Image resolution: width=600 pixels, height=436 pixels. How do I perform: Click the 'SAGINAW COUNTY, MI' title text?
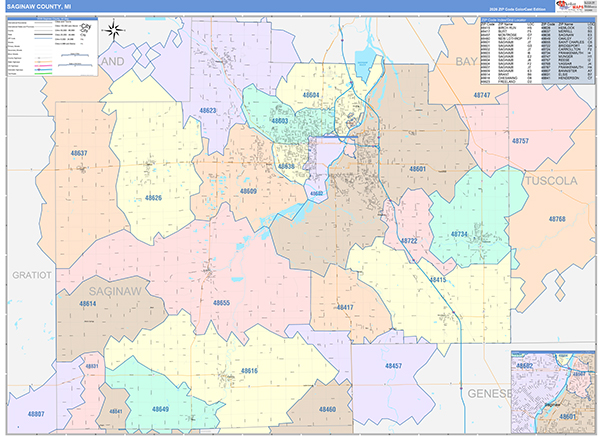click(x=39, y=7)
